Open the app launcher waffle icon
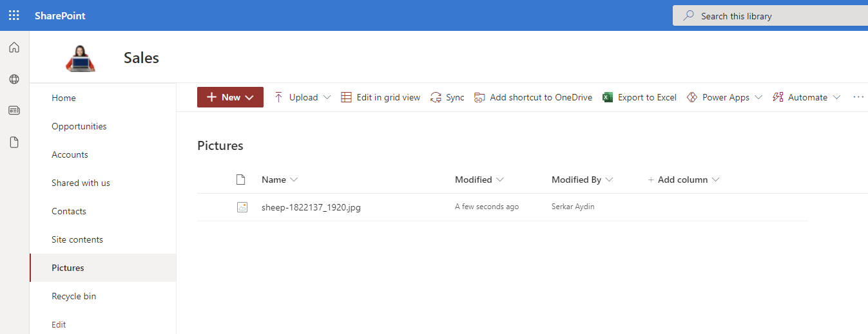 [14, 15]
